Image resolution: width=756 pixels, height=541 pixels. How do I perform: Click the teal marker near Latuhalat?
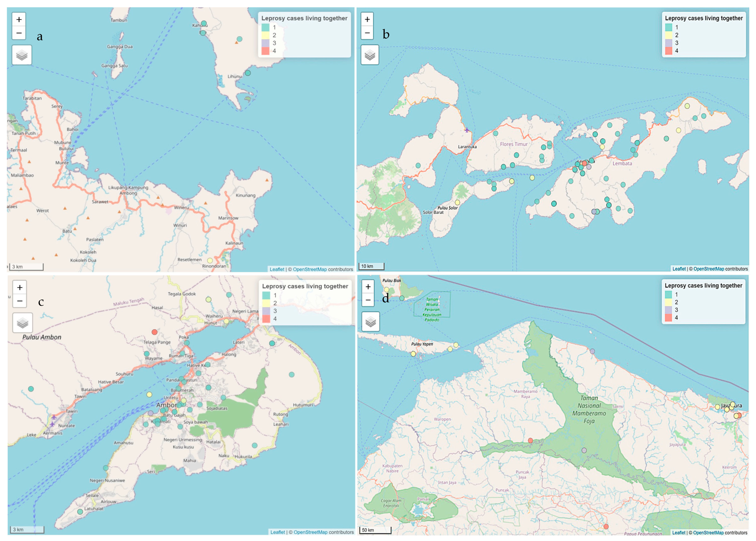tap(80, 512)
